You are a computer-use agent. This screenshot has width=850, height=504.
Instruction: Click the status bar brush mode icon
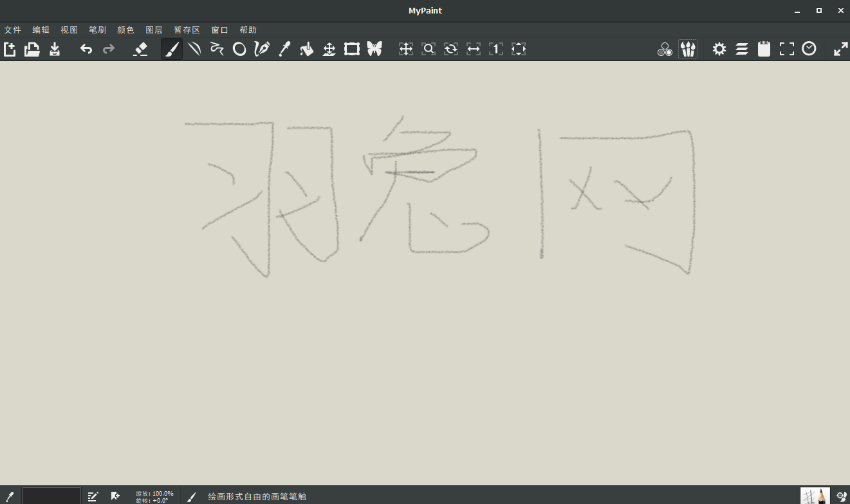191,497
